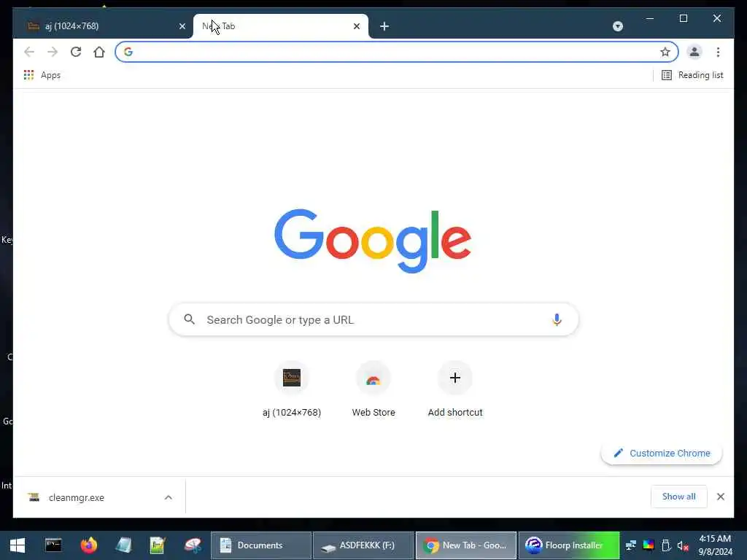Open Firefox from the taskbar
The height and width of the screenshot is (560, 747).
pyautogui.click(x=88, y=545)
